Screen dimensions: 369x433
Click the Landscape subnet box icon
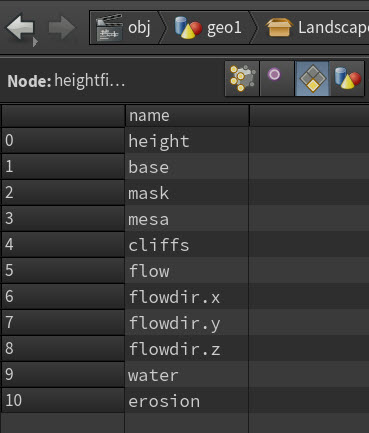coord(279,27)
